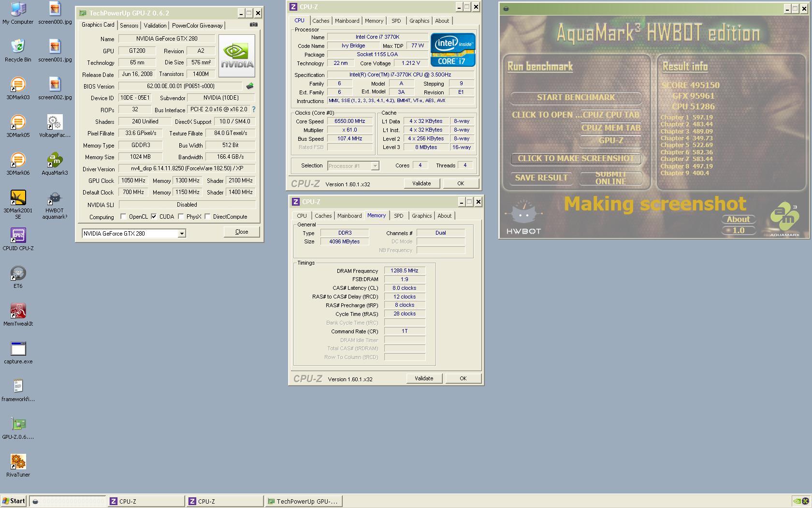
Task: Open GPU-Z.0.6 executable desktop icon
Action: pyautogui.click(x=18, y=428)
